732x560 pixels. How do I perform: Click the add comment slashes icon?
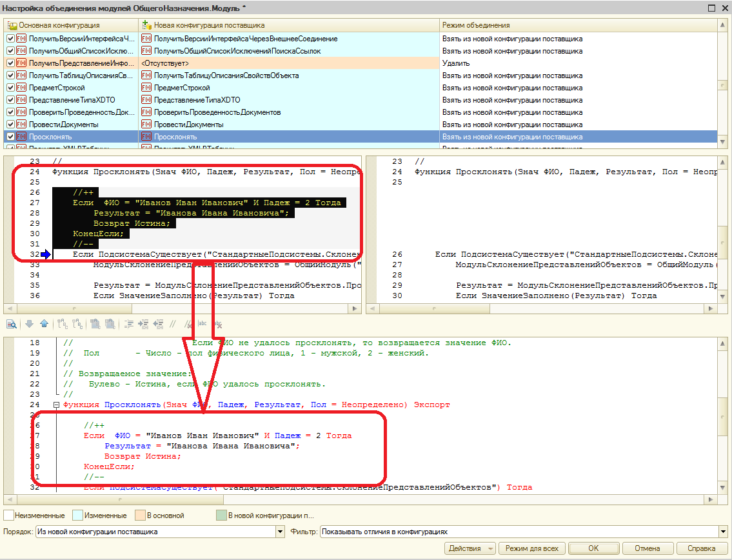tap(173, 324)
